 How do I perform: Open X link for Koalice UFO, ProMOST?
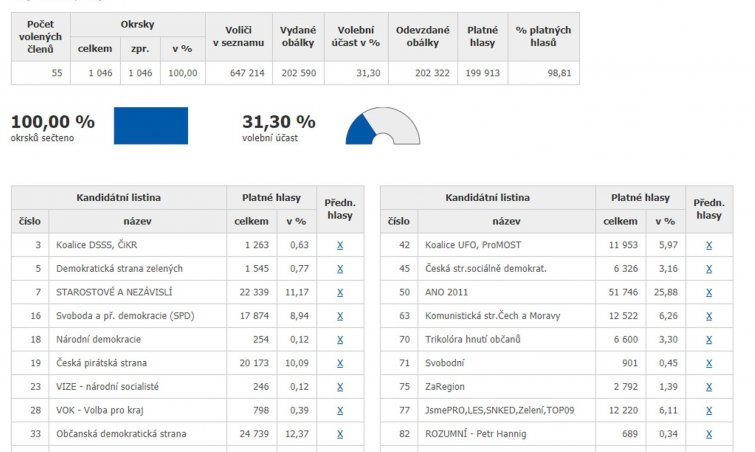(709, 245)
